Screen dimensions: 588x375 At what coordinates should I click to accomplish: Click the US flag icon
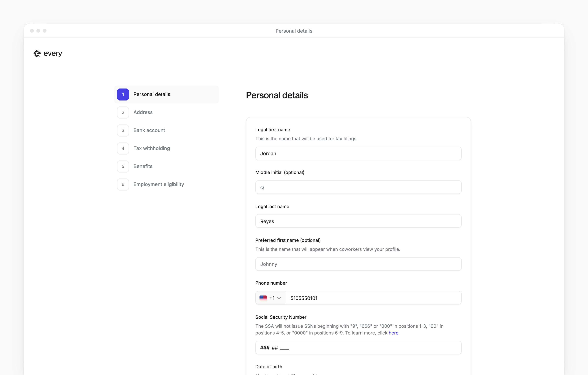(x=263, y=298)
